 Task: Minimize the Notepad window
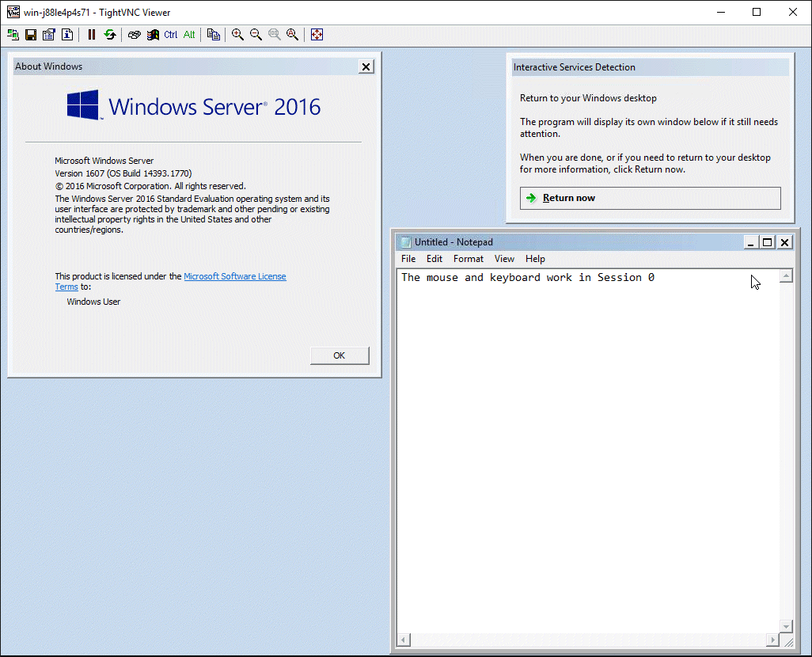[750, 242]
